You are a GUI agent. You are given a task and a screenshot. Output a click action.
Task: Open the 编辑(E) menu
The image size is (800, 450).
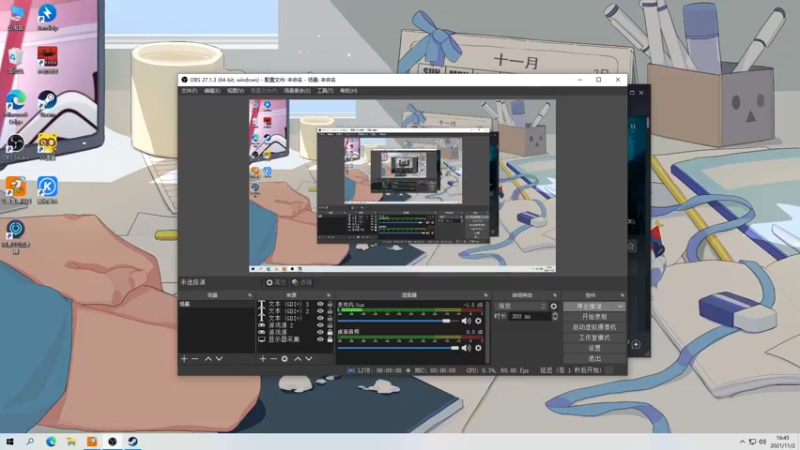click(212, 91)
